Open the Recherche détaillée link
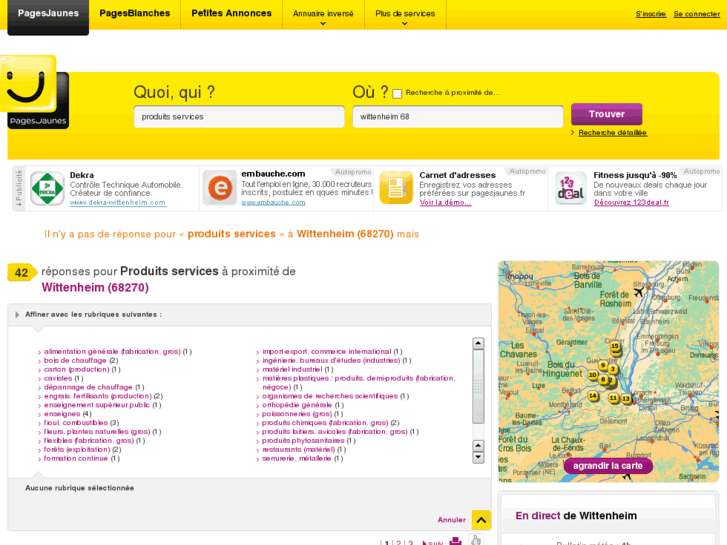The width and height of the screenshot is (727, 545). pyautogui.click(x=612, y=133)
